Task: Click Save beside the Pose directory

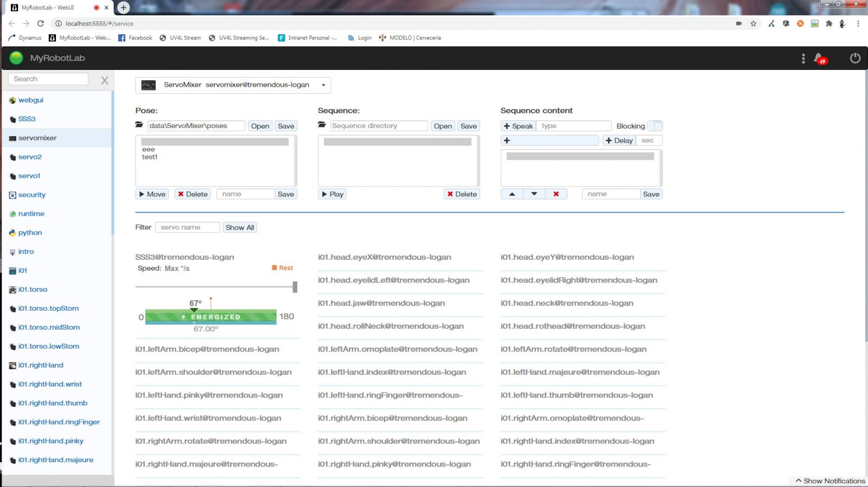Action: (x=286, y=126)
